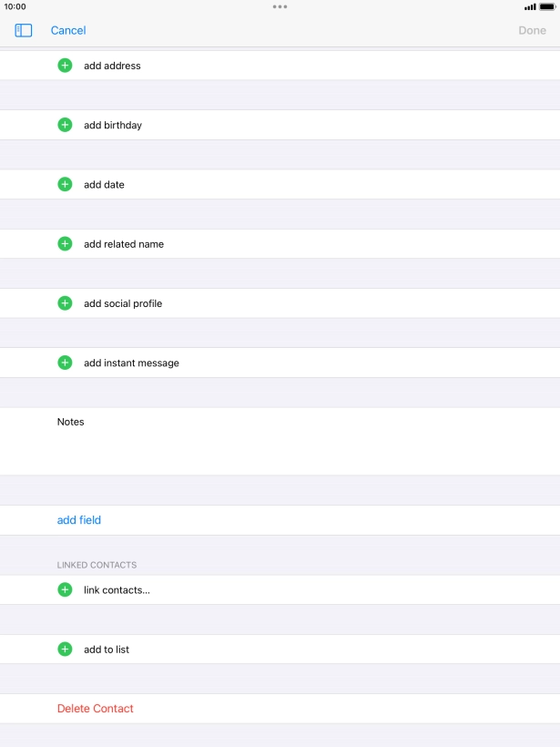This screenshot has height=747, width=560.
Task: Tap Delete Contact
Action: (x=95, y=708)
